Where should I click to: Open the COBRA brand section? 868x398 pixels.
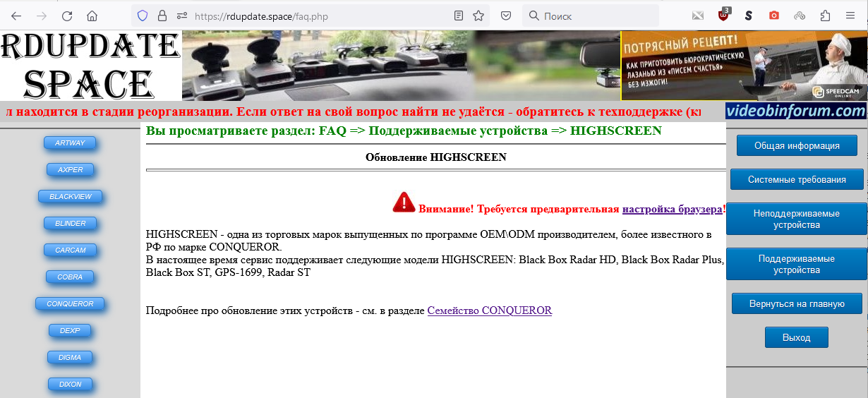(70, 277)
